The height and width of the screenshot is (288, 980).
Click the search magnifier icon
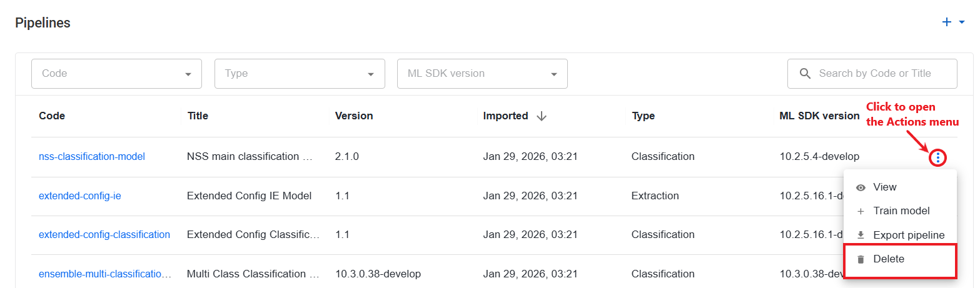tap(806, 74)
